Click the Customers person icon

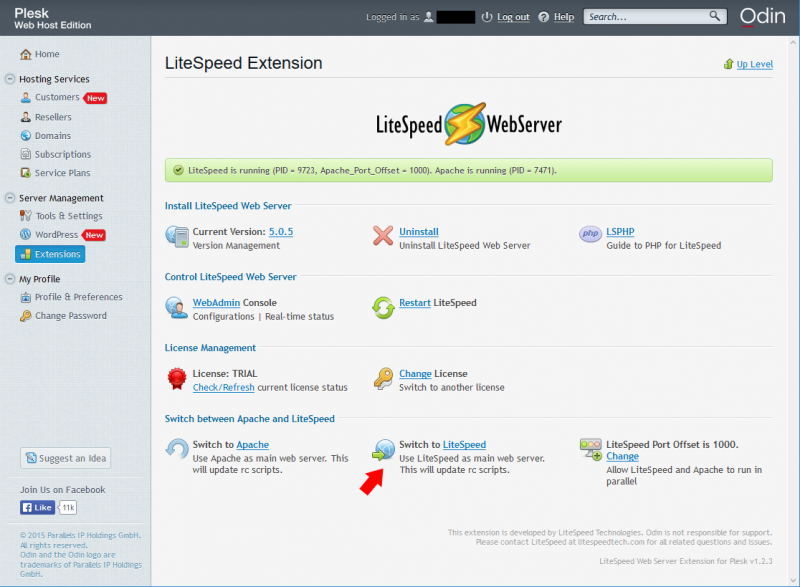[x=26, y=97]
